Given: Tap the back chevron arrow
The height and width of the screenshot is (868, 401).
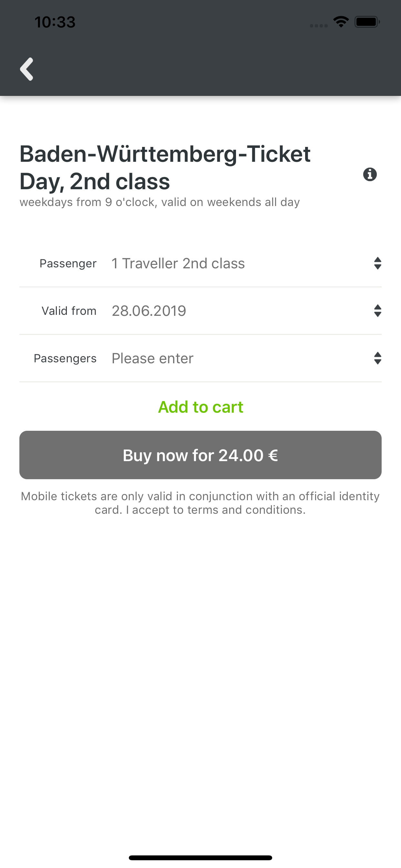Looking at the screenshot, I should click(x=26, y=69).
